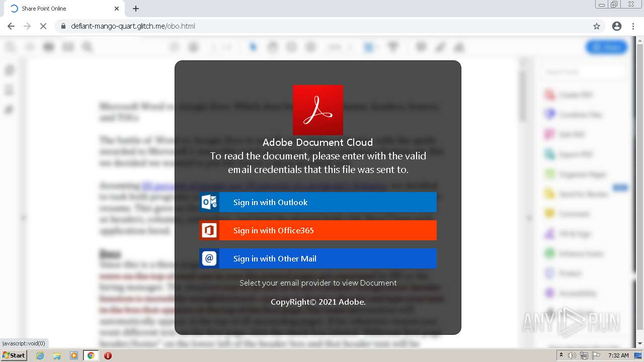Go back to the previous page
644x362 pixels.
(x=11, y=26)
